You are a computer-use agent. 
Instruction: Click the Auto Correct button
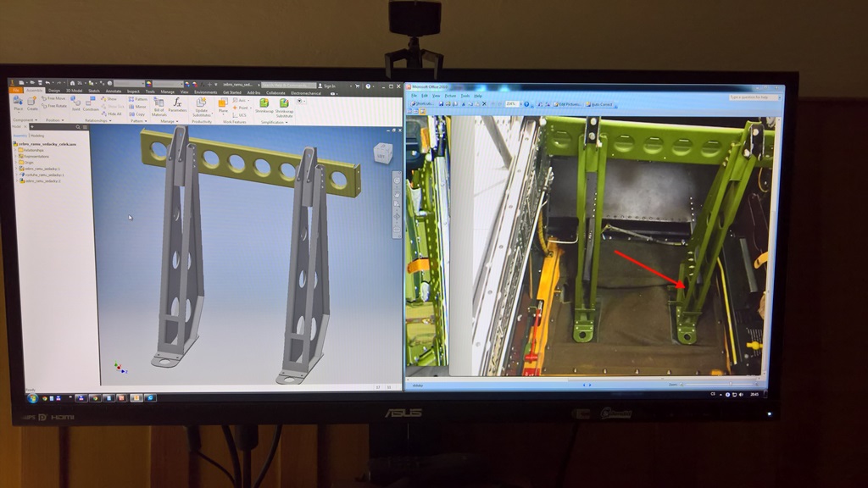point(599,104)
